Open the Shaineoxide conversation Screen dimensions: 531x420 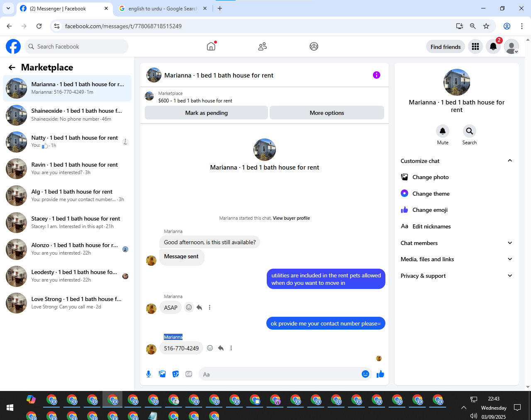coord(67,115)
